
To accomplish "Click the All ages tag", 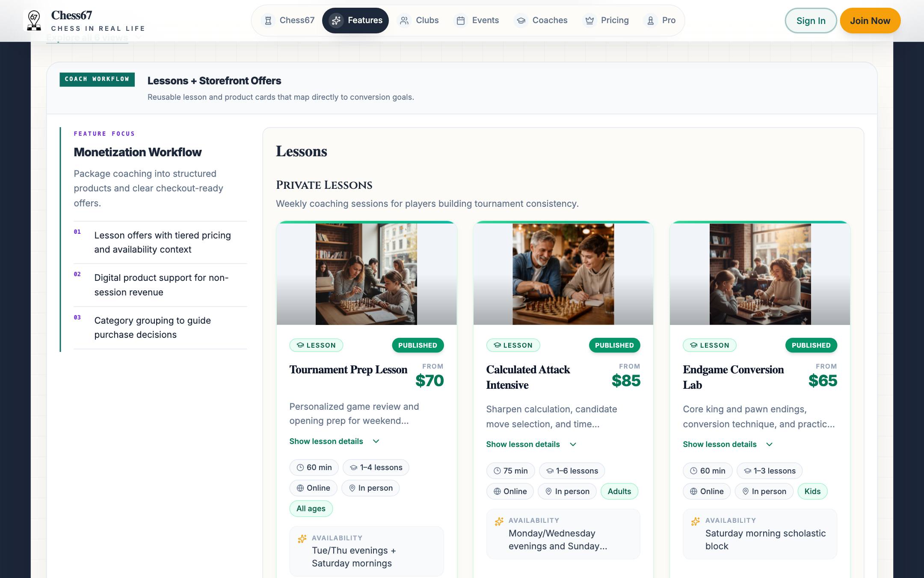I will [x=311, y=509].
